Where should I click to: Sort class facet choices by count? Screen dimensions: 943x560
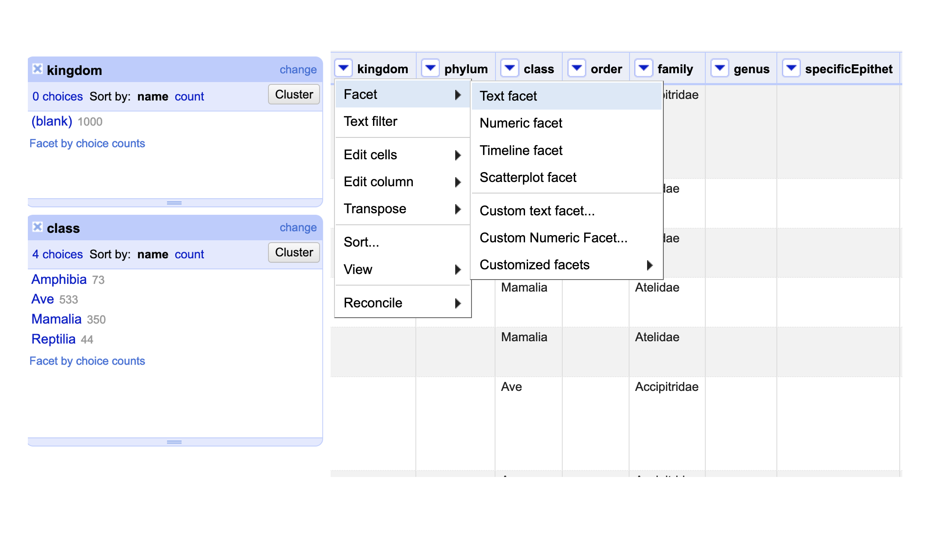189,254
